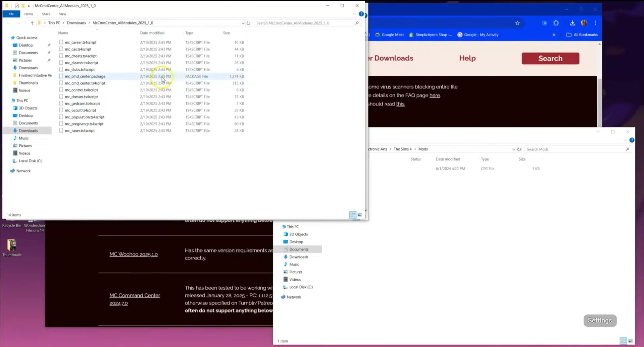Image resolution: width=644 pixels, height=347 pixels.
Task: Open Quick access in navigation pane
Action: (x=27, y=38)
